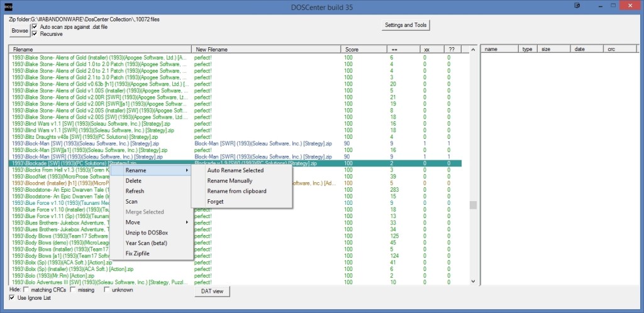Click the file list vertical scrollbar thumb
The width and height of the screenshot is (644, 313).
473,205
